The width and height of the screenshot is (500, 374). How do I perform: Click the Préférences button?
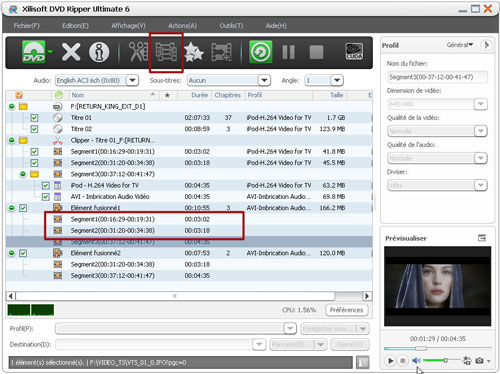click(347, 310)
